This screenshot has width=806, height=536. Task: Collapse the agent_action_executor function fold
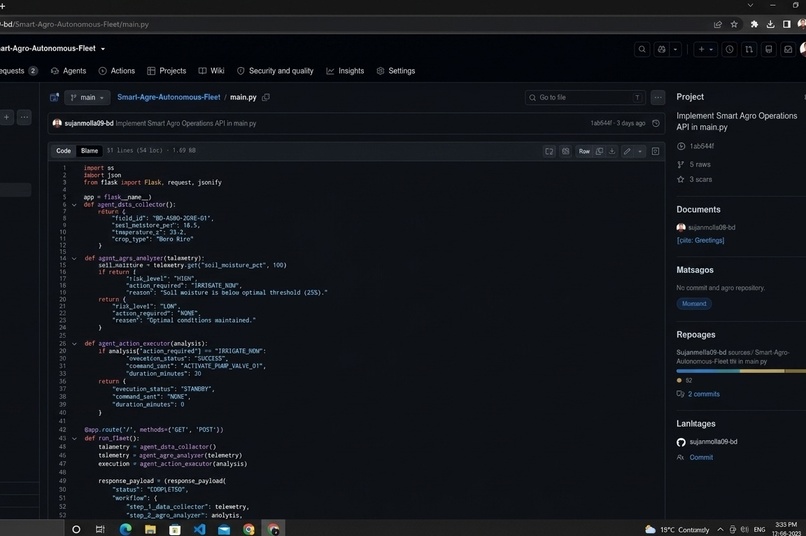pos(74,344)
